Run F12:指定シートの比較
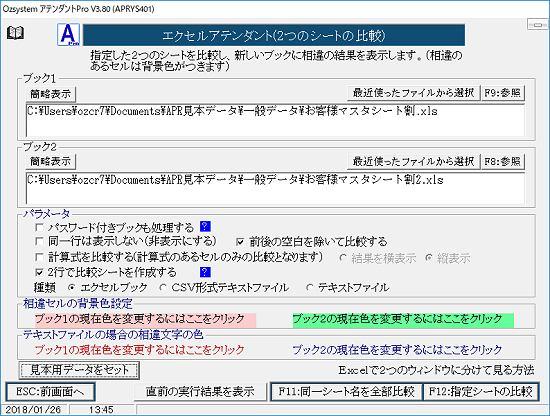 (x=481, y=391)
